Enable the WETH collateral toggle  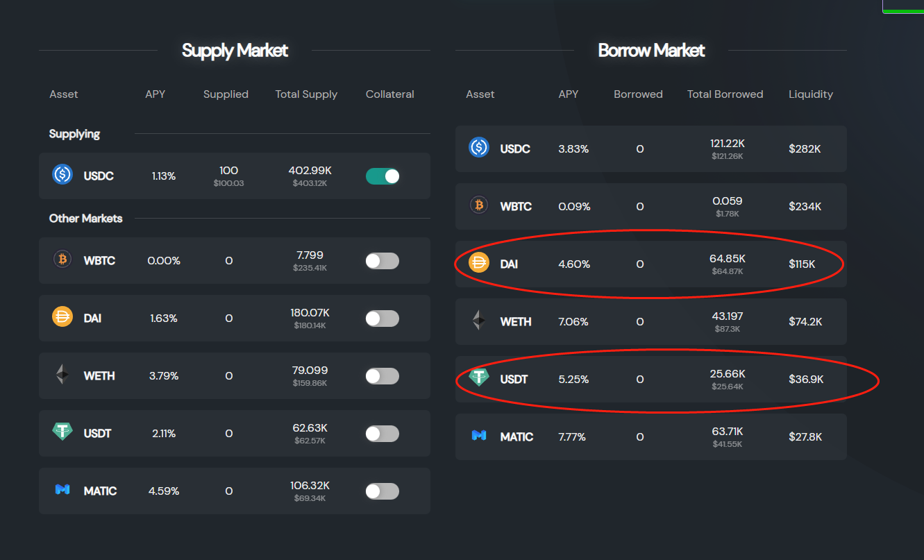point(383,376)
